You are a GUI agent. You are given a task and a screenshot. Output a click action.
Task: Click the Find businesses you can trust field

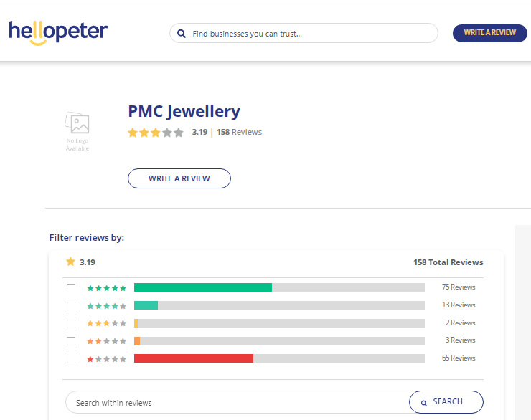tap(309, 33)
